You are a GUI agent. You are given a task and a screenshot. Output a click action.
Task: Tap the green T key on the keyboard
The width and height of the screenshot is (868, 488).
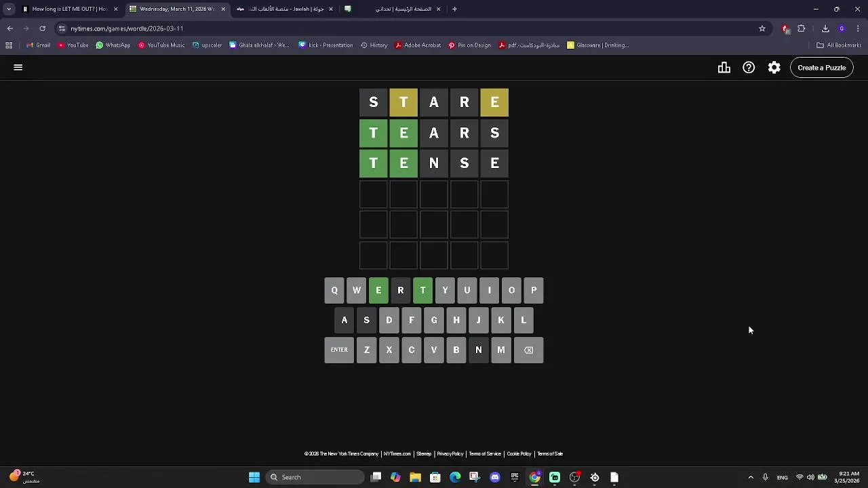pyautogui.click(x=422, y=290)
